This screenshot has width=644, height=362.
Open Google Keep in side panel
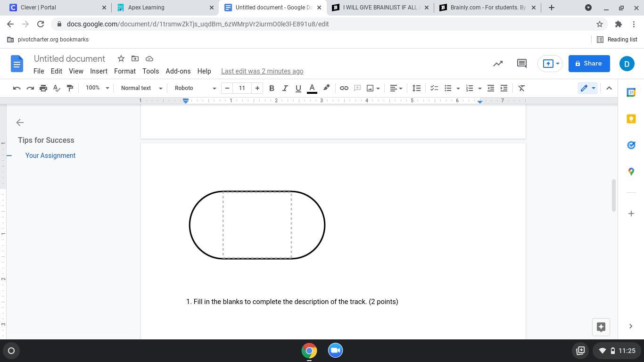tap(631, 119)
